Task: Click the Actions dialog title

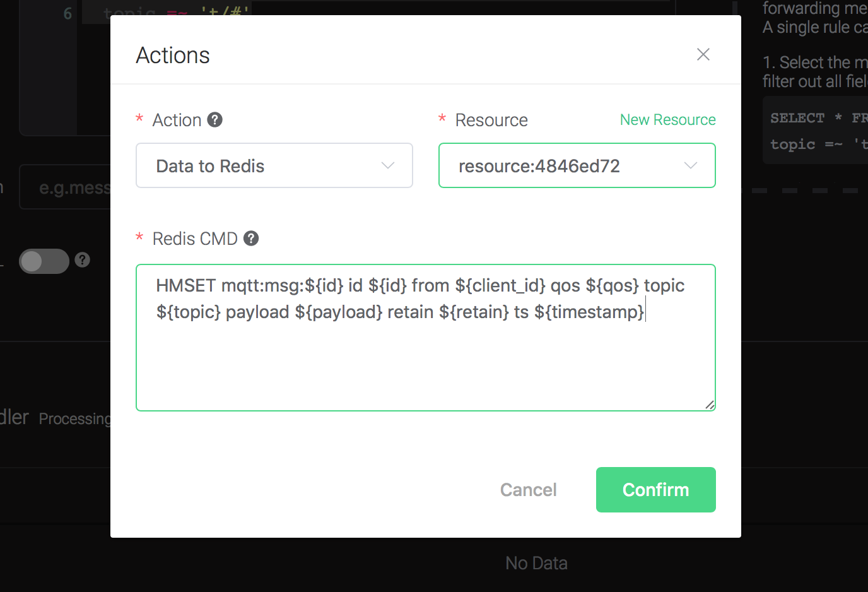Action: (x=173, y=56)
